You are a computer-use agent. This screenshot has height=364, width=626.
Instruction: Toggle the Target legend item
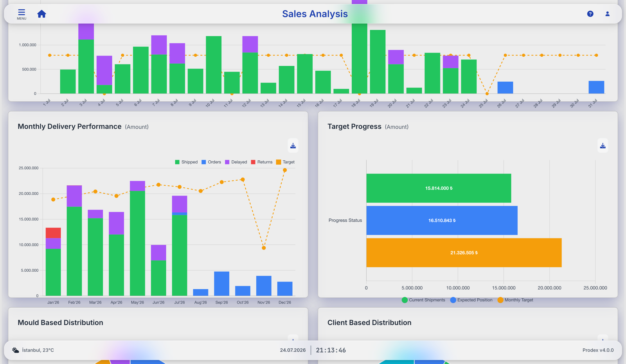coord(285,162)
